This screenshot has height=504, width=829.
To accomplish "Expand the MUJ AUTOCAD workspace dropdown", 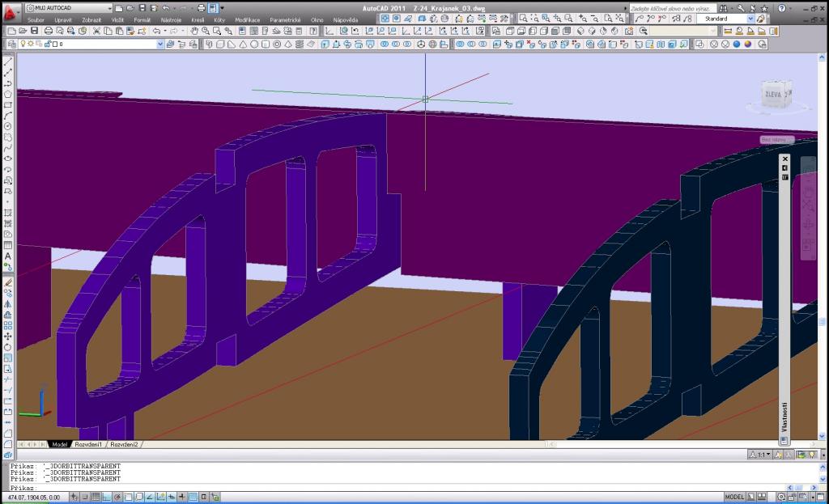I will [x=109, y=7].
